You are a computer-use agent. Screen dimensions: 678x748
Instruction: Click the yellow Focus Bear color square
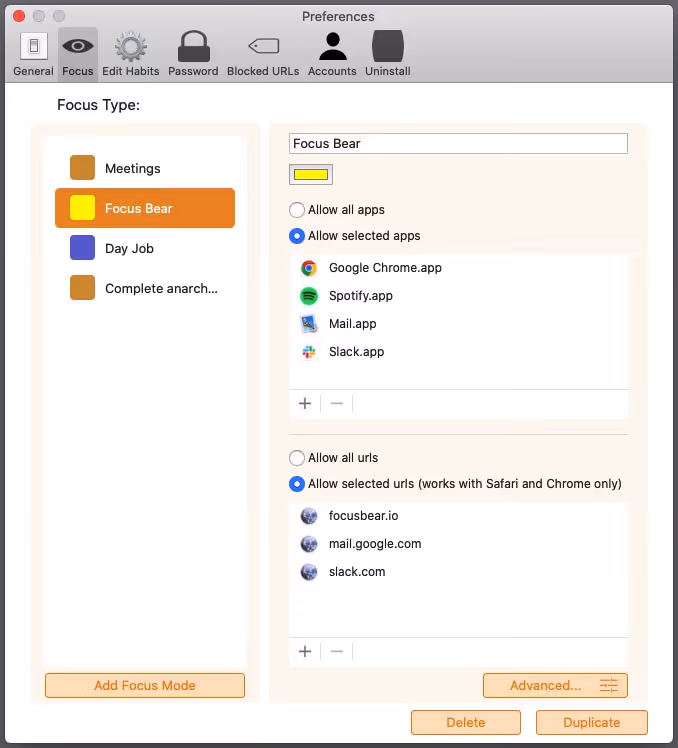[83, 208]
